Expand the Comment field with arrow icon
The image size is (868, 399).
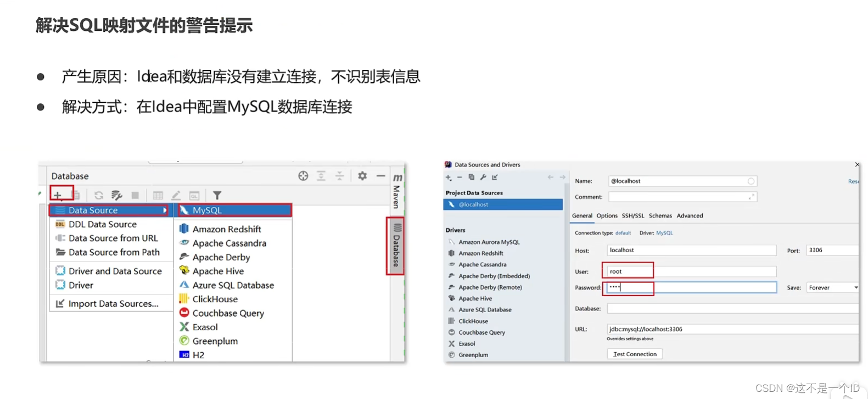[751, 197]
